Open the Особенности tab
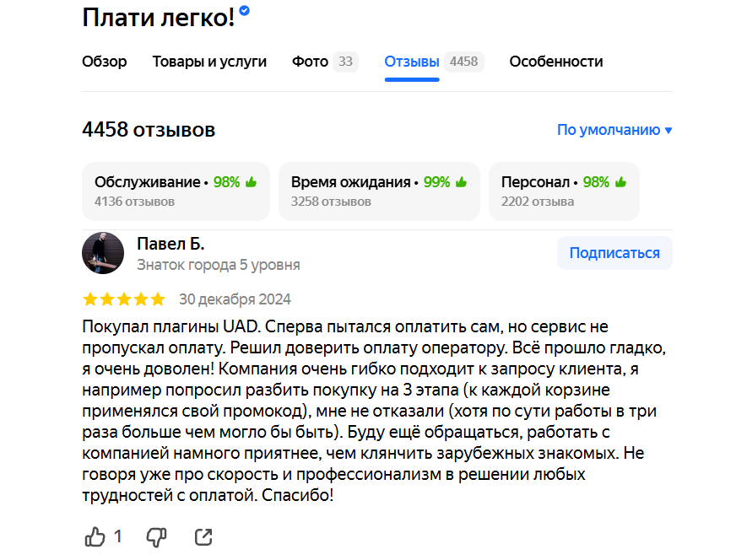The height and width of the screenshot is (560, 747). point(556,62)
